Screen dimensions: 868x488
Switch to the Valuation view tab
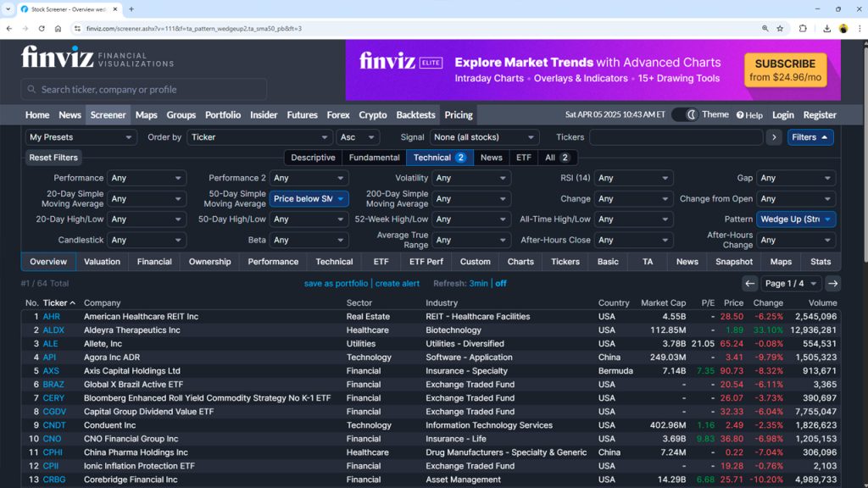click(102, 262)
